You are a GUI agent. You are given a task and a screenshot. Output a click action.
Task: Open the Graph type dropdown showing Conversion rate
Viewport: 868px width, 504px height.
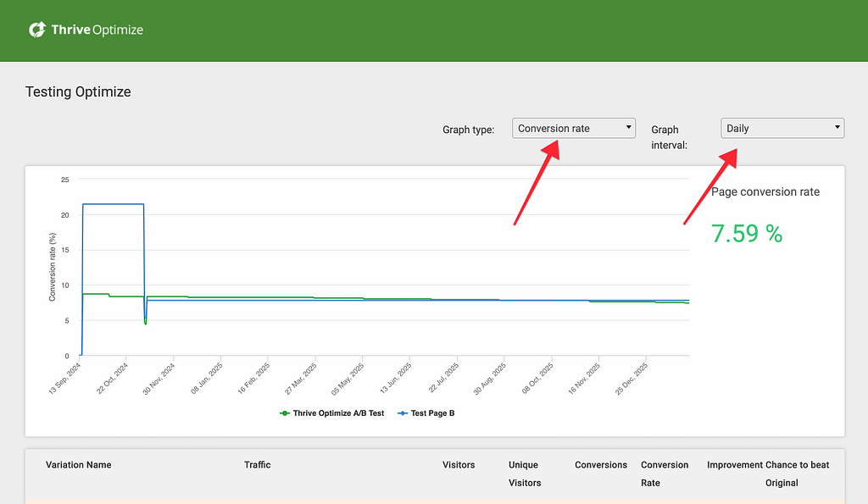pyautogui.click(x=574, y=128)
